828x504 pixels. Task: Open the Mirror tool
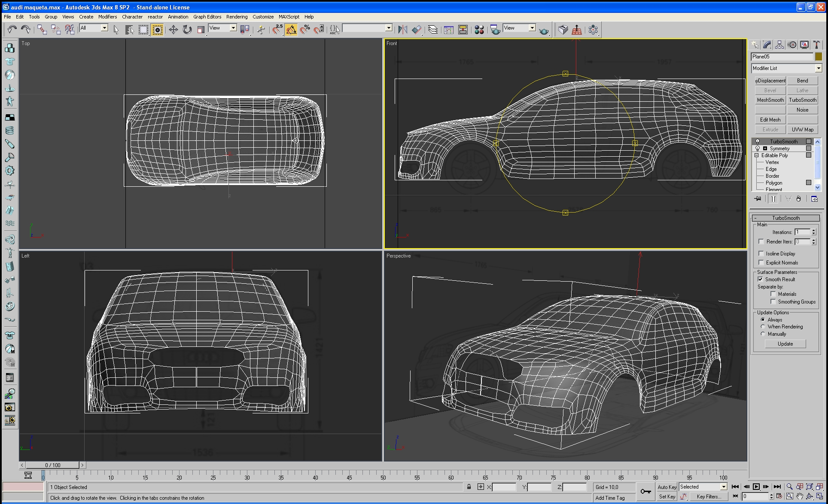tap(402, 30)
